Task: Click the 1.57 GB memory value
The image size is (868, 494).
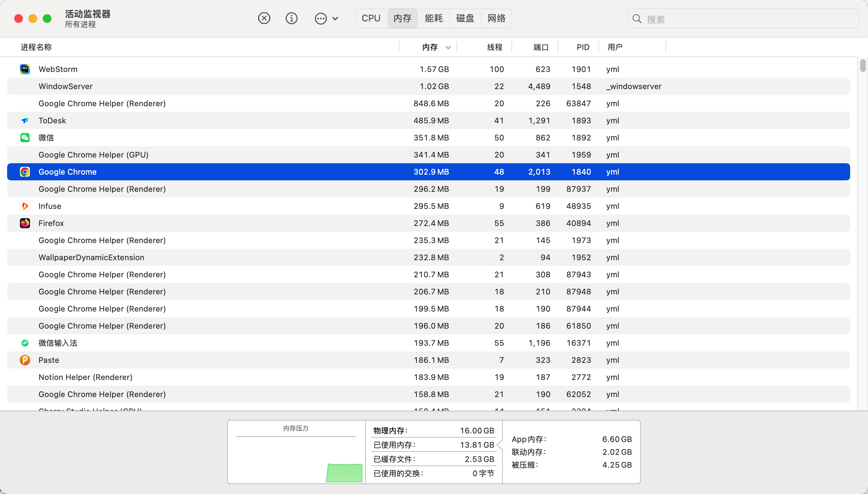Action: (434, 69)
